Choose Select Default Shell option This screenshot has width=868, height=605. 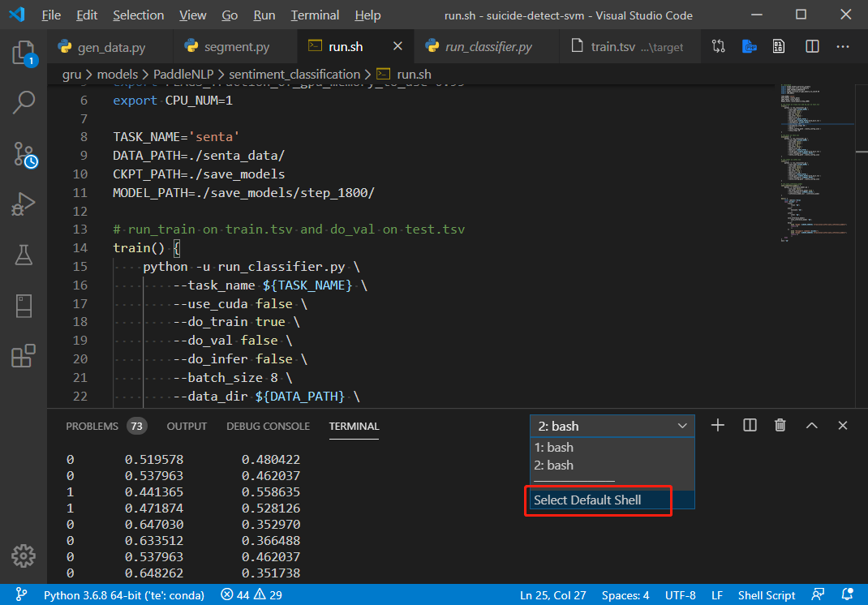tap(612, 500)
